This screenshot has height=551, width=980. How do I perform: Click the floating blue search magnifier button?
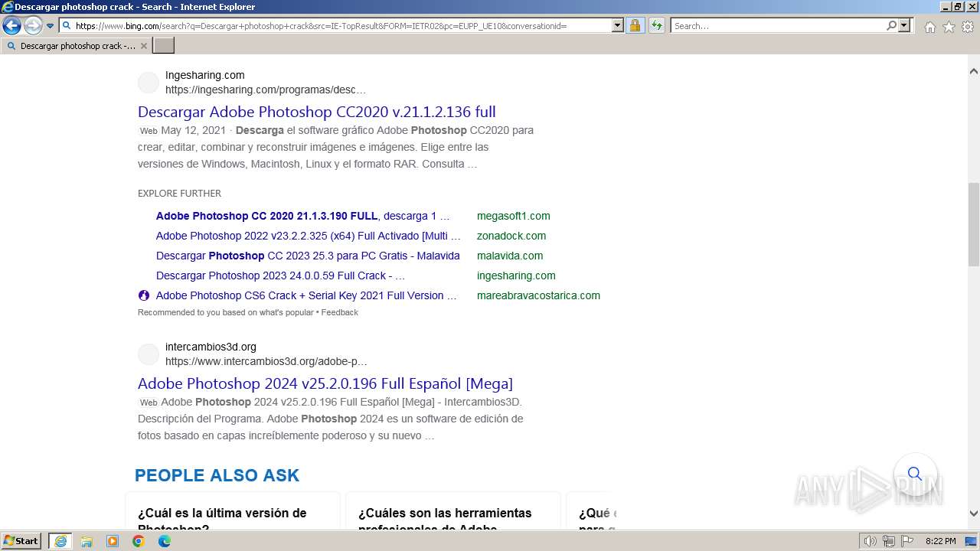914,473
